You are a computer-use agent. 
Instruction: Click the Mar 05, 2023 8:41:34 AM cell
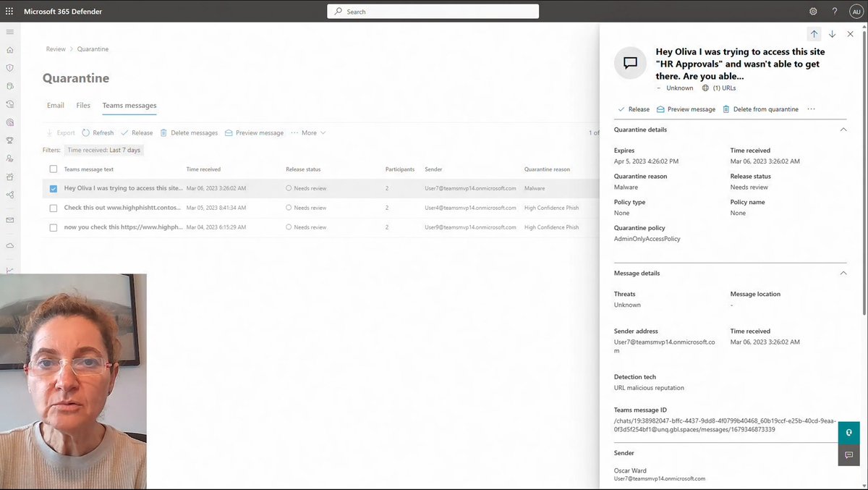click(x=216, y=208)
